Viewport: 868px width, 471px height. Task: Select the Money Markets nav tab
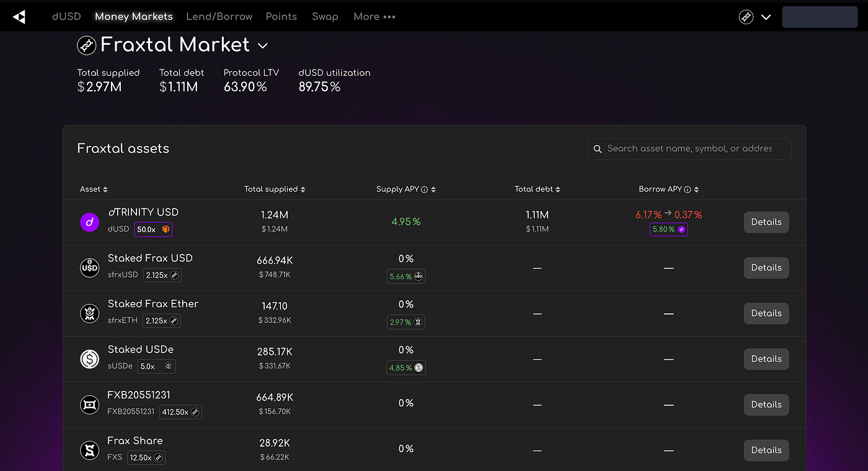(134, 17)
